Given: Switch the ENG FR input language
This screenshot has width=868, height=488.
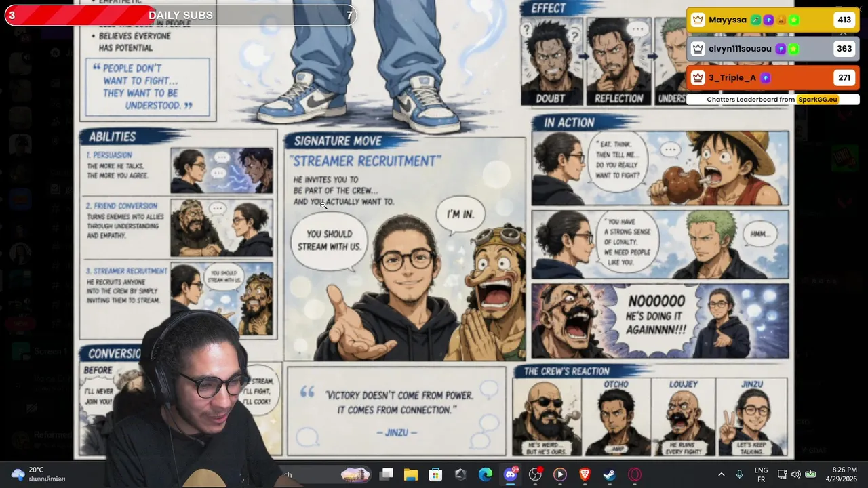Looking at the screenshot, I should (761, 474).
